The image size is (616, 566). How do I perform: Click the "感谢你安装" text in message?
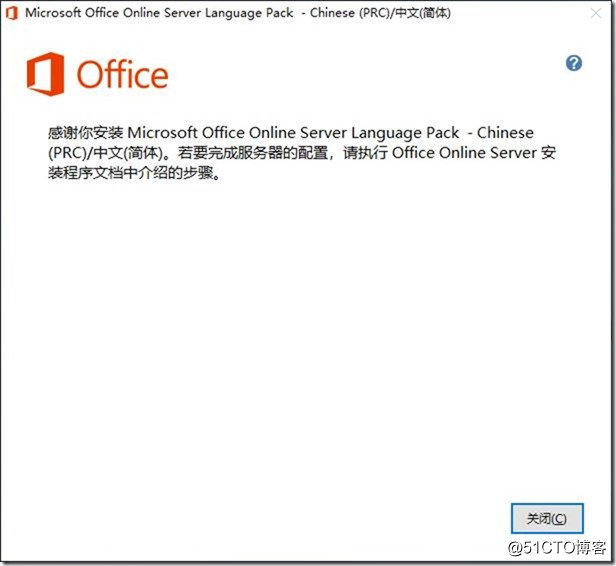[x=86, y=133]
